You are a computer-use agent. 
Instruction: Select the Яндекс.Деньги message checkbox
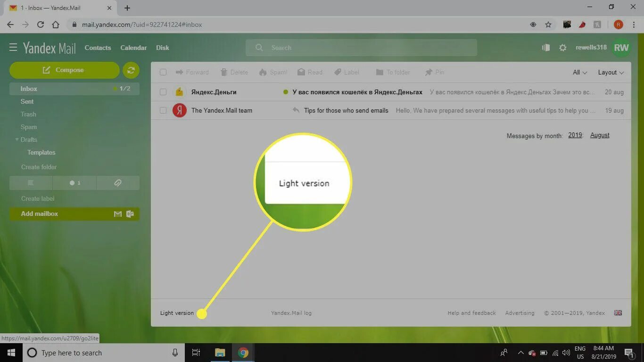tap(163, 92)
